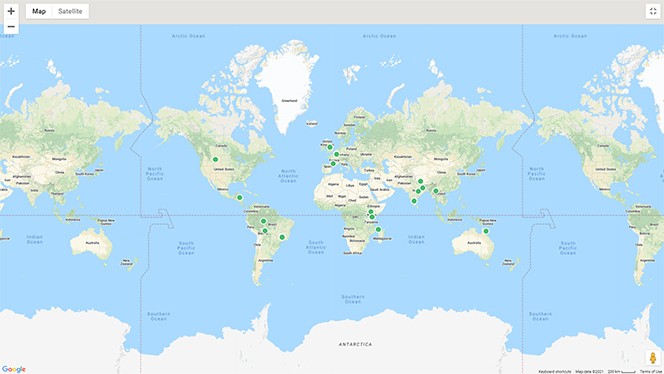The height and width of the screenshot is (374, 664).
Task: Click the Google logo on the map
Action: tap(14, 369)
